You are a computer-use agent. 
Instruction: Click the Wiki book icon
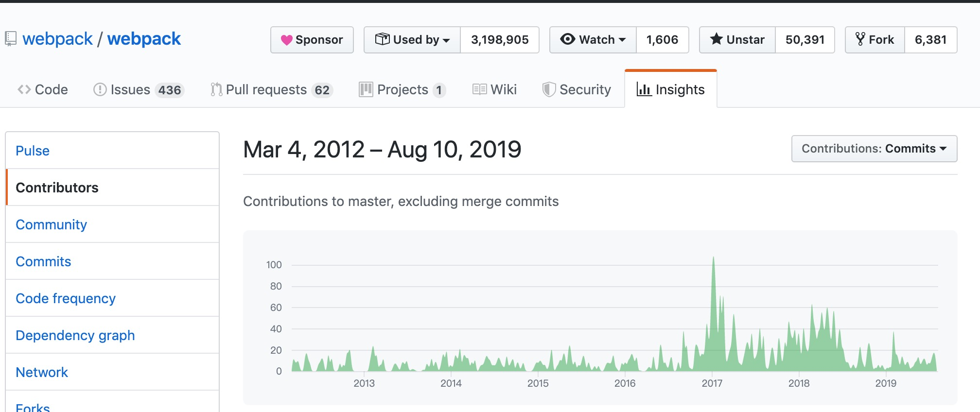pyautogui.click(x=479, y=89)
